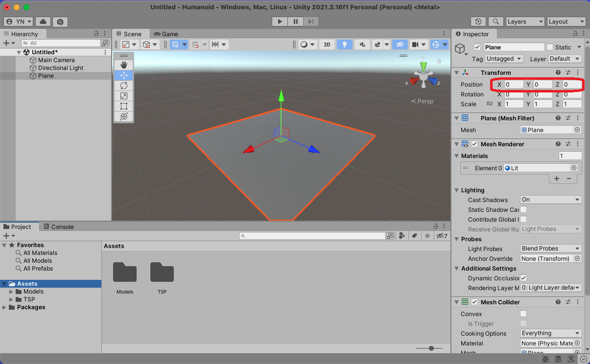Switch to the Console tab
This screenshot has width=590, height=364.
(58, 227)
